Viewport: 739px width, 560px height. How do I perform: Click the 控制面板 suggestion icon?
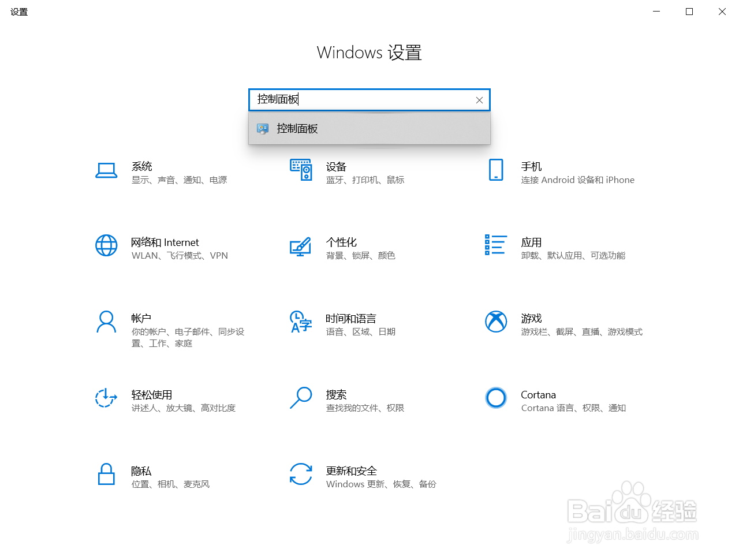click(x=263, y=129)
